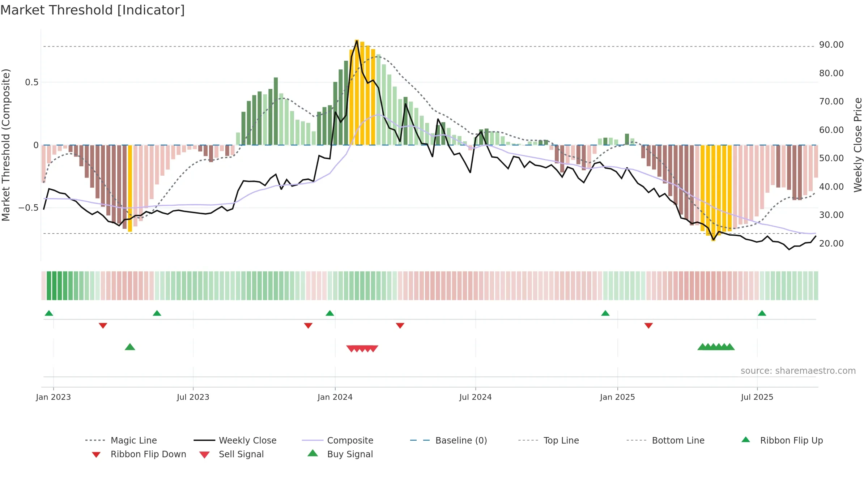Click the −0.5 composite axis label
Viewport: 868px width, 488px height.
click(29, 208)
